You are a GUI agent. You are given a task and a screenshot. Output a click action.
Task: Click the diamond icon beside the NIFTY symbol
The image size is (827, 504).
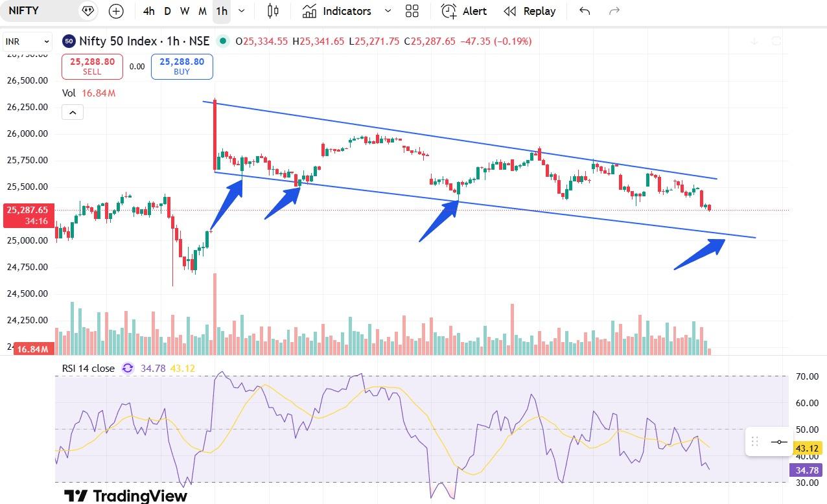[88, 11]
